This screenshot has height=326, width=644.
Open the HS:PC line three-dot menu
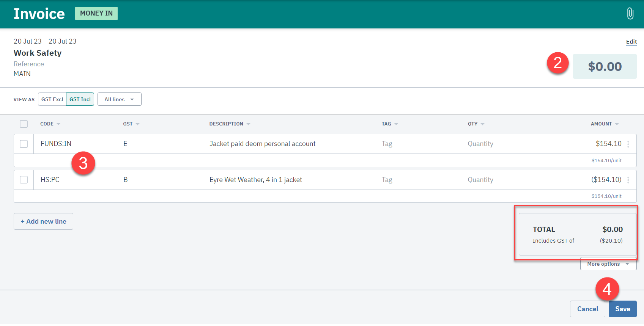(x=628, y=180)
